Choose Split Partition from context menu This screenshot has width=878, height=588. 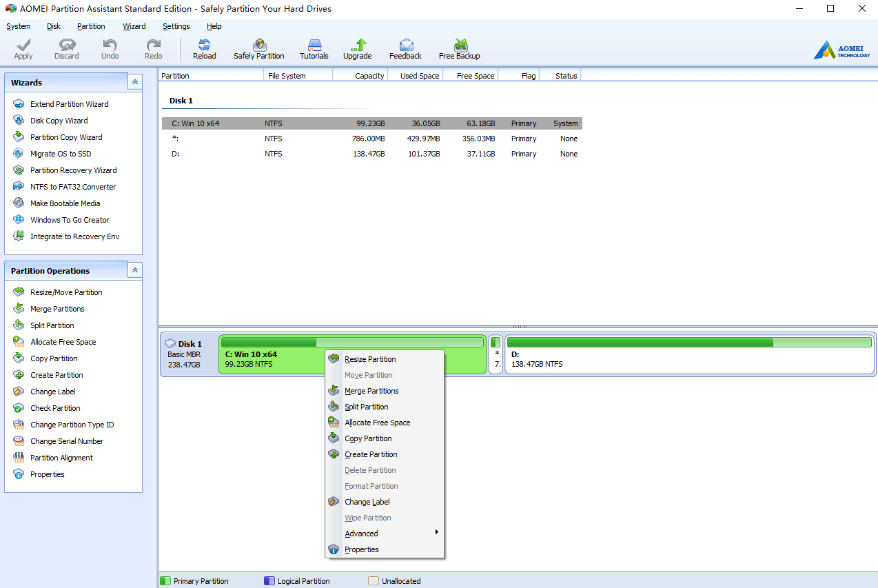pyautogui.click(x=385, y=407)
